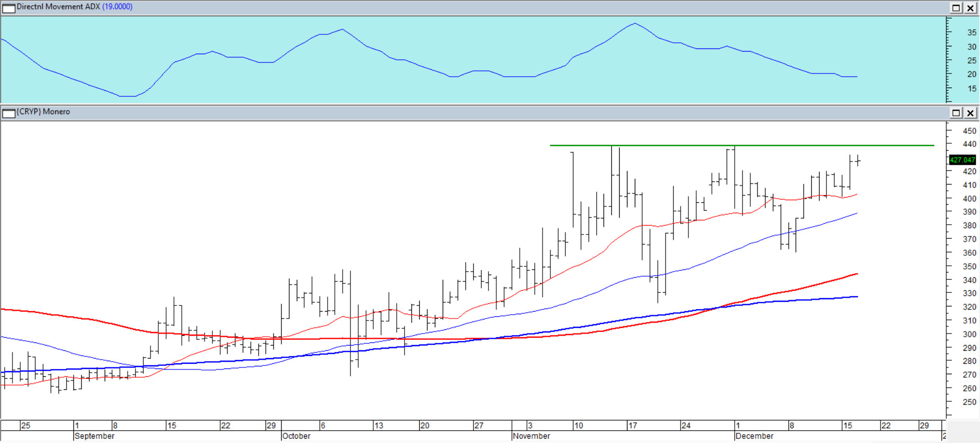Image resolution: width=980 pixels, height=443 pixels.
Task: Click the December label on date axis
Action: pyautogui.click(x=755, y=436)
